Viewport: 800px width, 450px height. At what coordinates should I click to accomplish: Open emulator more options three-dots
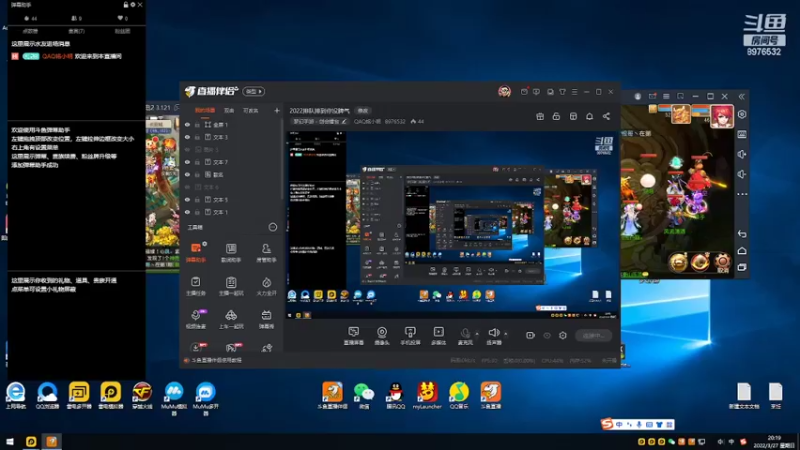click(x=742, y=194)
